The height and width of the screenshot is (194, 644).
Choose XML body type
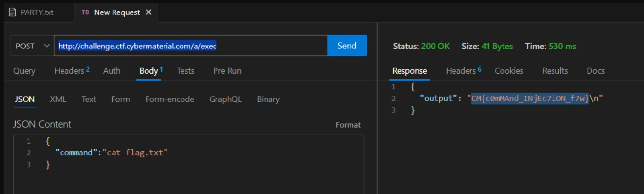(58, 99)
